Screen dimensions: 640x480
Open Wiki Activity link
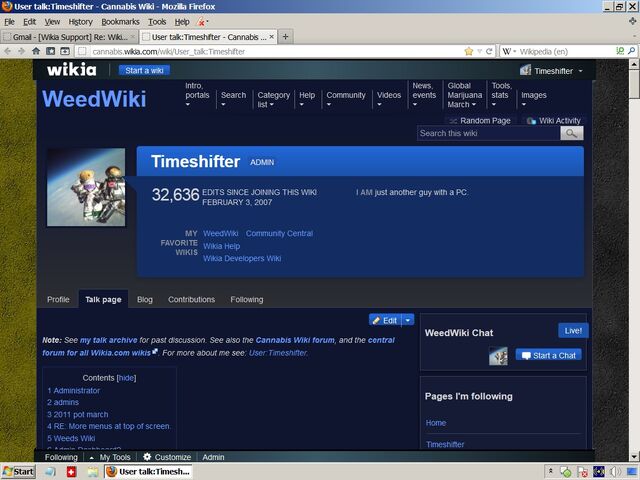click(553, 120)
